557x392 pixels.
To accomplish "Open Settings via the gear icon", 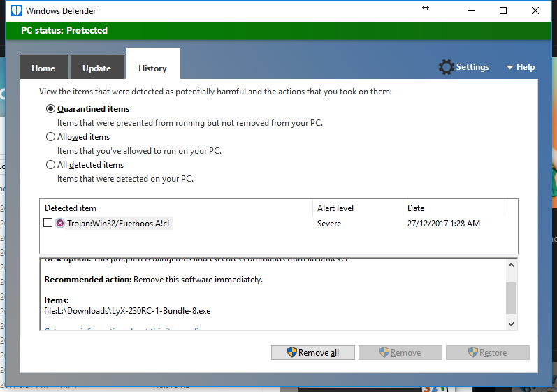I will point(446,67).
